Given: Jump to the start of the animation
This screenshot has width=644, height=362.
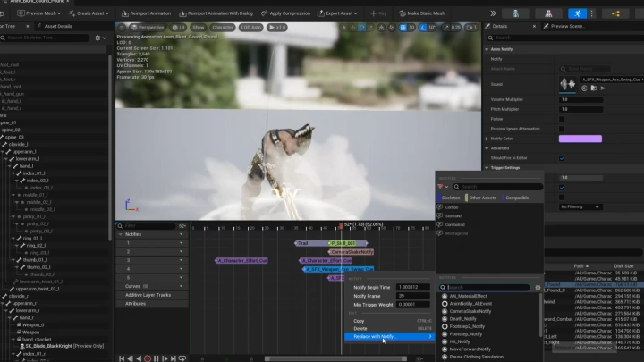Looking at the screenshot, I should (122, 358).
